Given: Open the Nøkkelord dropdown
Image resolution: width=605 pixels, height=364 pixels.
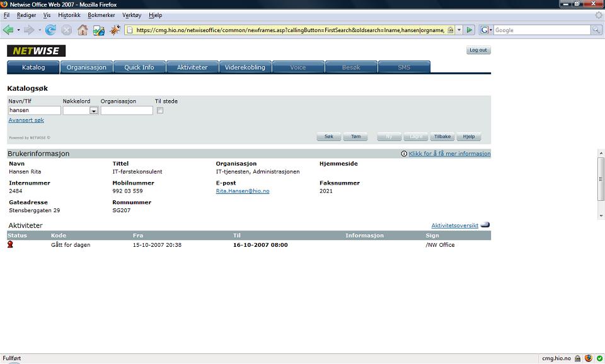Looking at the screenshot, I should click(93, 111).
